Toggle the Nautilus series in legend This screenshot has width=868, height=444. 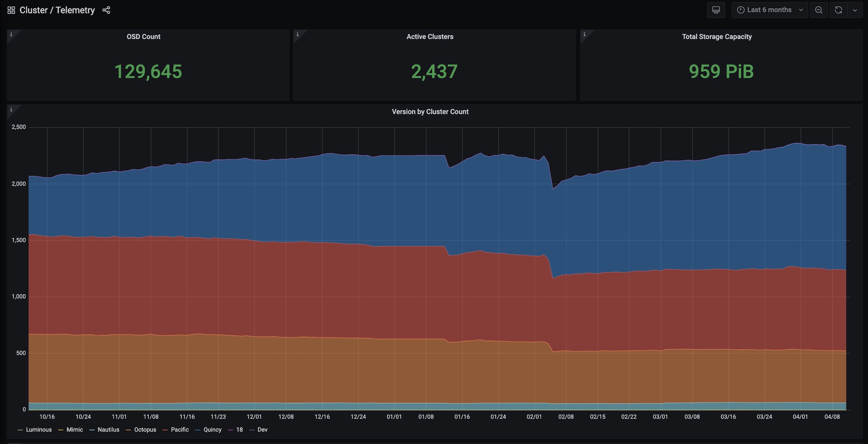point(108,430)
